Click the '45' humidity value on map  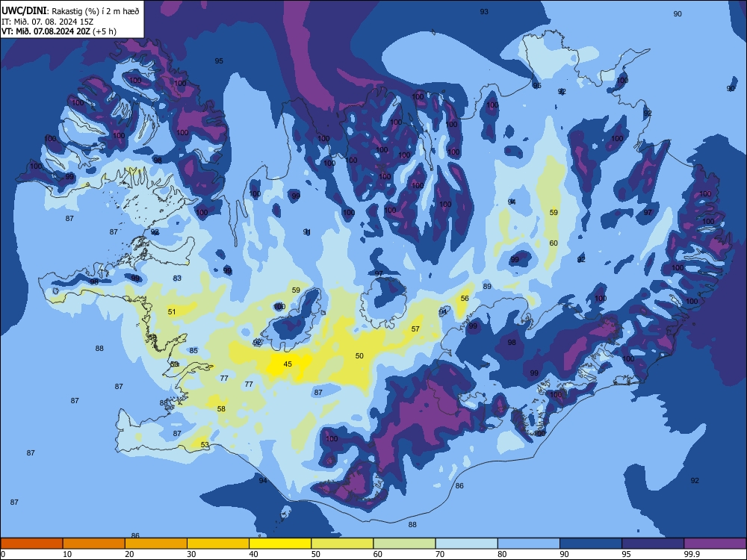[x=288, y=364]
